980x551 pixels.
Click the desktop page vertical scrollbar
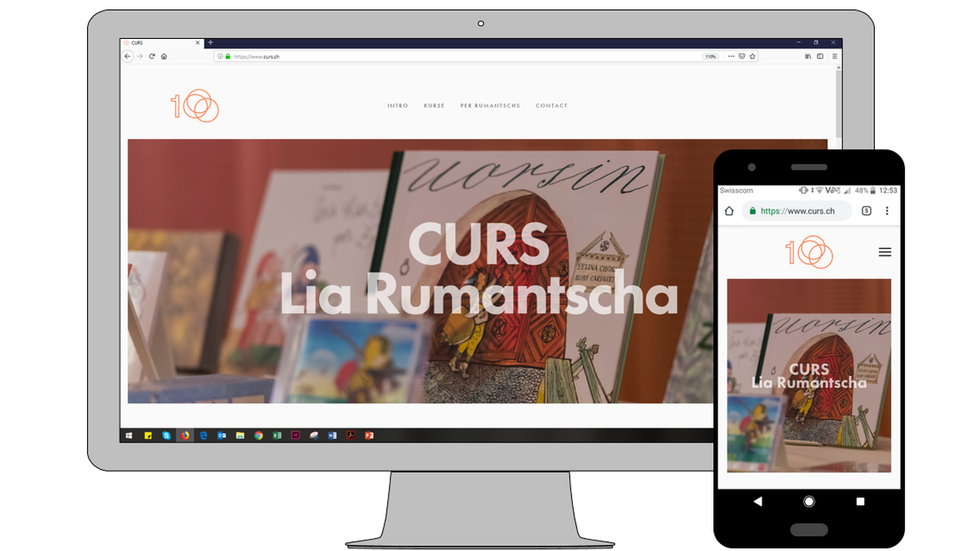tap(839, 103)
